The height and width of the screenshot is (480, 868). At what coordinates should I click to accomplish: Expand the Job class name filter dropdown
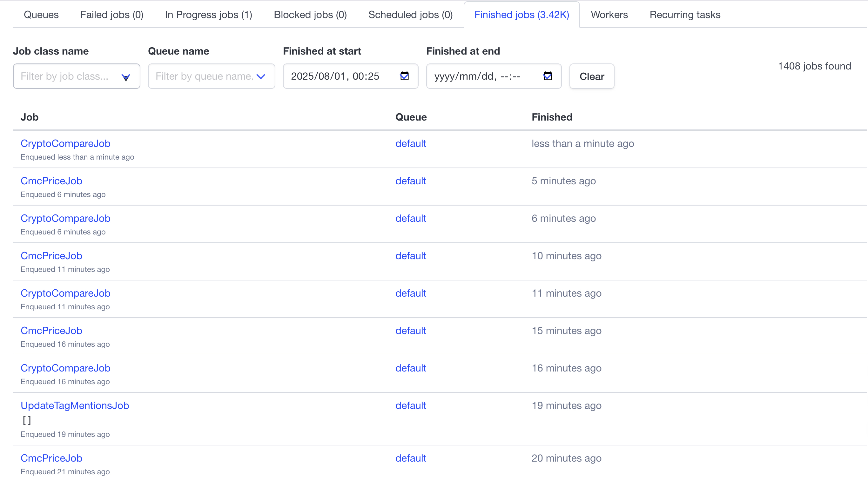click(x=125, y=77)
